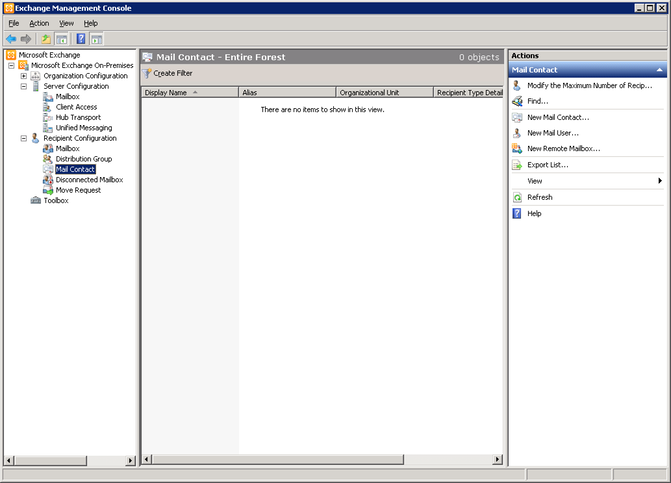This screenshot has width=671, height=483.
Task: Open the Help menu in menu bar
Action: coord(91,23)
